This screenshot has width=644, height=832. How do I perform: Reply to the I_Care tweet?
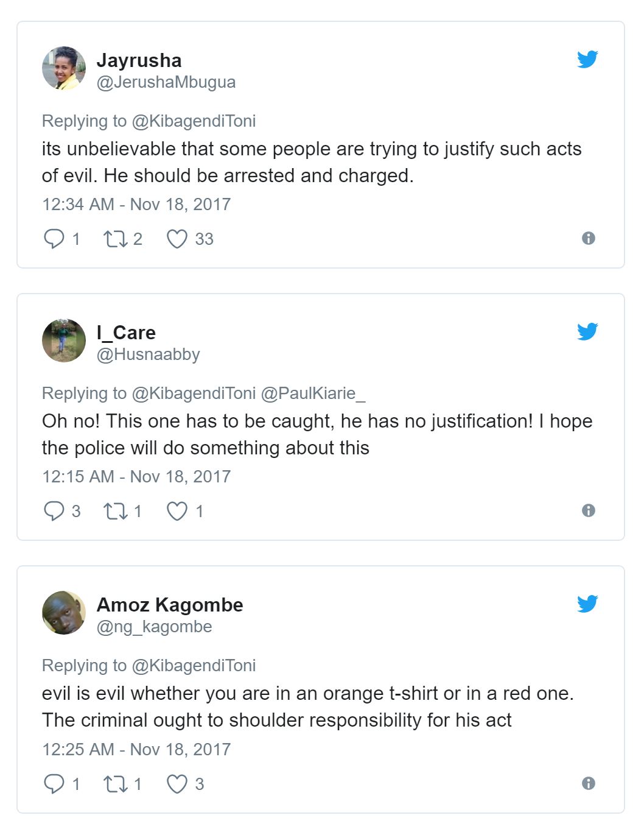54,510
